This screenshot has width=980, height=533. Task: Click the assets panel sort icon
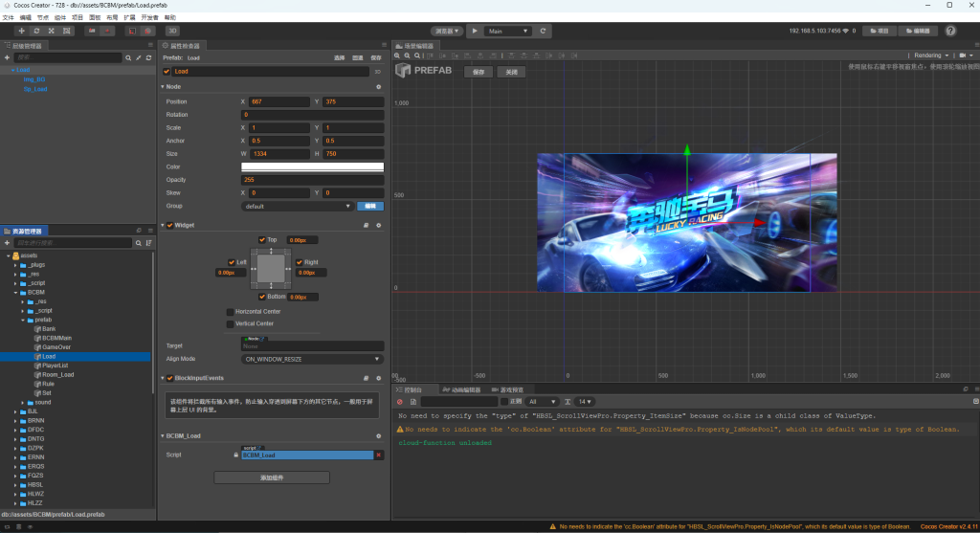148,243
